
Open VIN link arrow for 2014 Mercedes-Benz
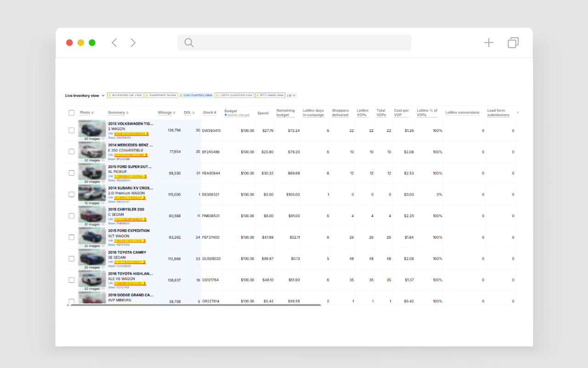pyautogui.click(x=146, y=155)
